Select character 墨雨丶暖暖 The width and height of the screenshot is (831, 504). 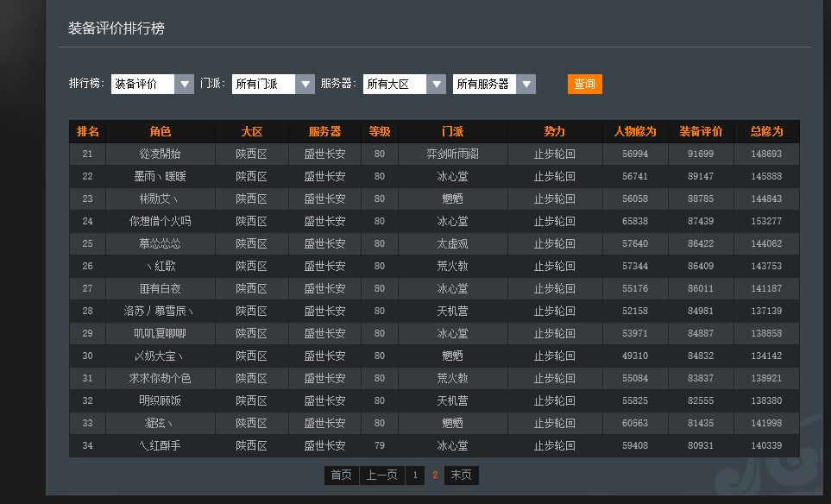(x=160, y=176)
